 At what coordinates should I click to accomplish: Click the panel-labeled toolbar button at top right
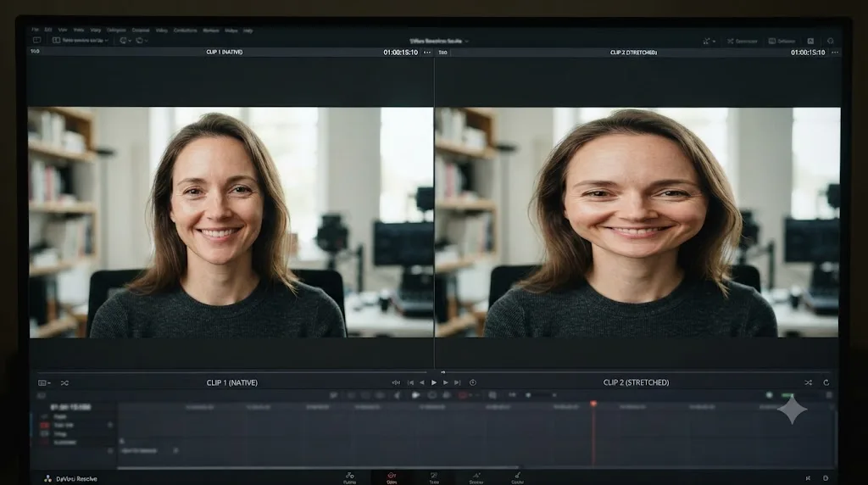tap(782, 41)
